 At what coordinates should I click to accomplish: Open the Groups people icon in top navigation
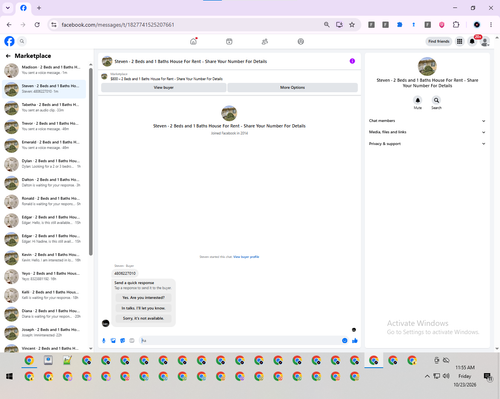[265, 42]
